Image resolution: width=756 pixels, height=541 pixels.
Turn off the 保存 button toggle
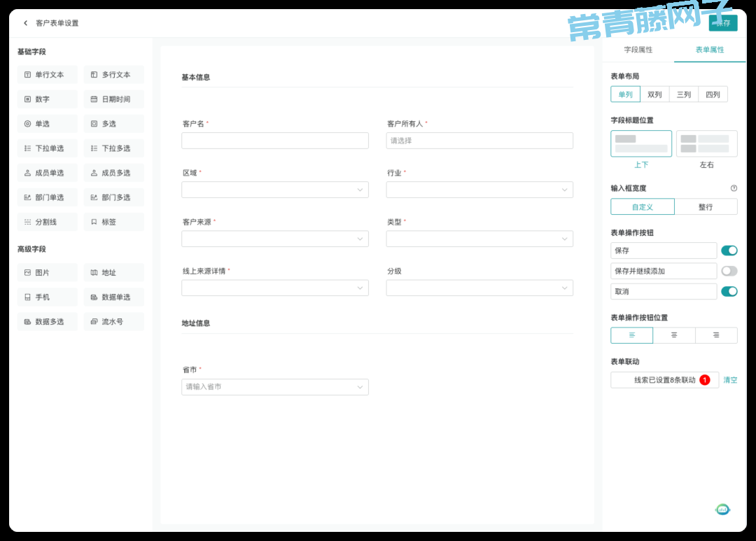tap(729, 251)
